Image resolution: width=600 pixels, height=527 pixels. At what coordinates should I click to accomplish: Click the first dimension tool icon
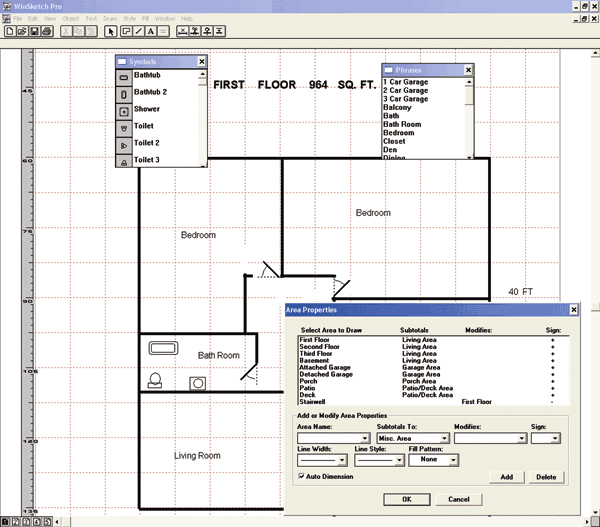tap(183, 31)
